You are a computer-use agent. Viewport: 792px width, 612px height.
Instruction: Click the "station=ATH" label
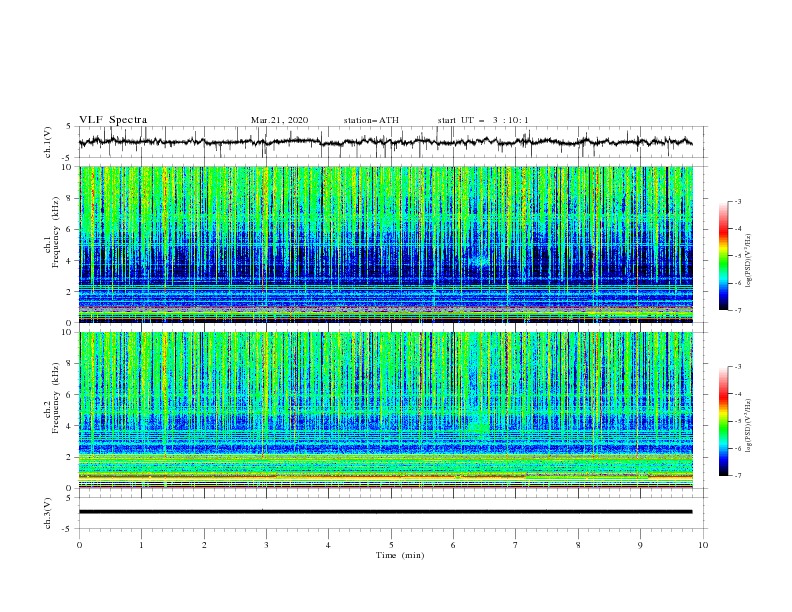pos(371,120)
